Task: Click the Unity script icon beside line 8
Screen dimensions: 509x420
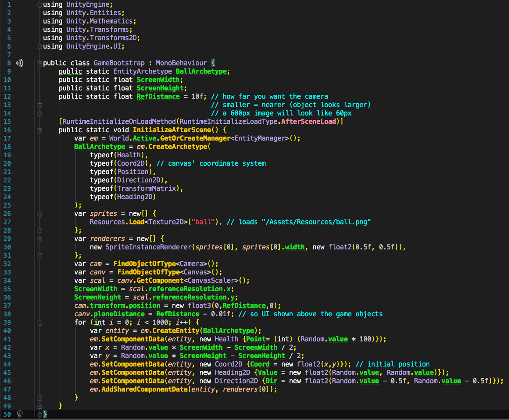Action: coord(20,63)
